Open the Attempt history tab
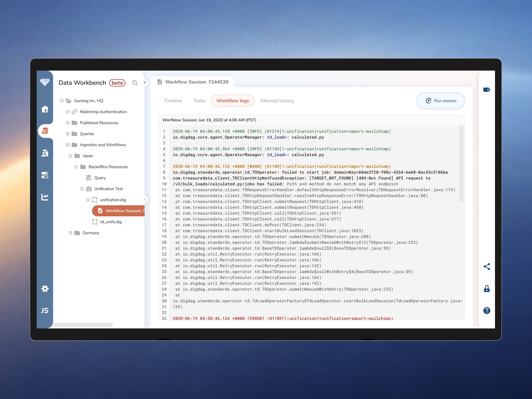This screenshot has width=532, height=399. click(277, 101)
